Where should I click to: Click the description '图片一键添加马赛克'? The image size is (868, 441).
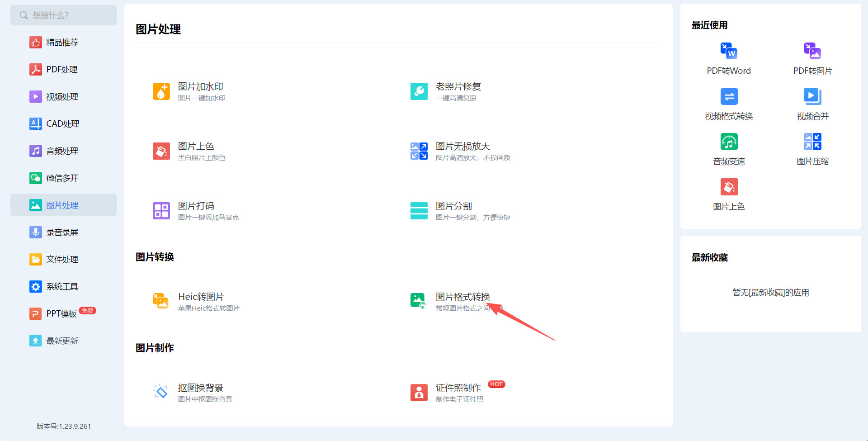click(208, 217)
